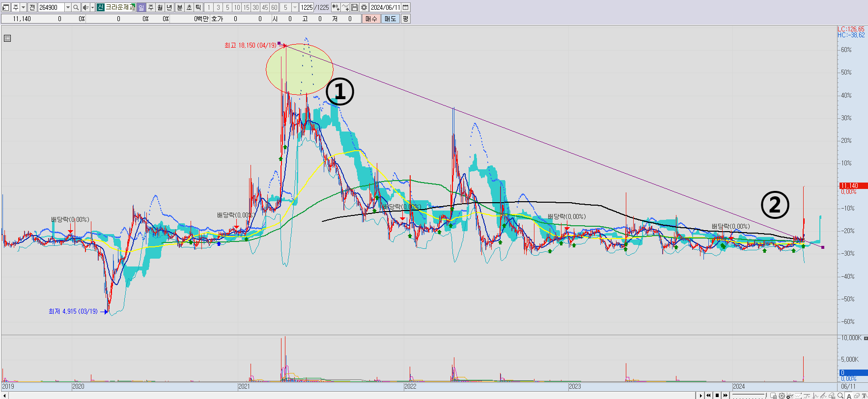Screen dimensions: 868x399
Task: Click the stock code field showing 264900
Action: (x=51, y=7)
